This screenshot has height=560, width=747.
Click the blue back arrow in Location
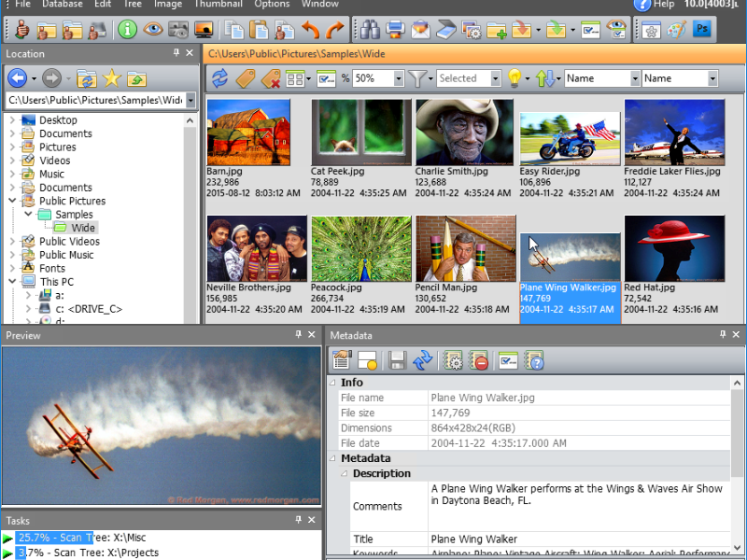[17, 78]
